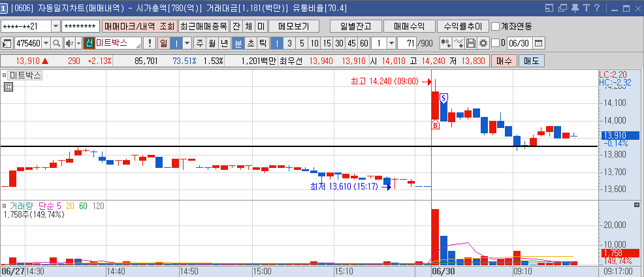The width and height of the screenshot is (644, 277).
Task: Click the 미 unfilled orders button
Action: point(261,26)
